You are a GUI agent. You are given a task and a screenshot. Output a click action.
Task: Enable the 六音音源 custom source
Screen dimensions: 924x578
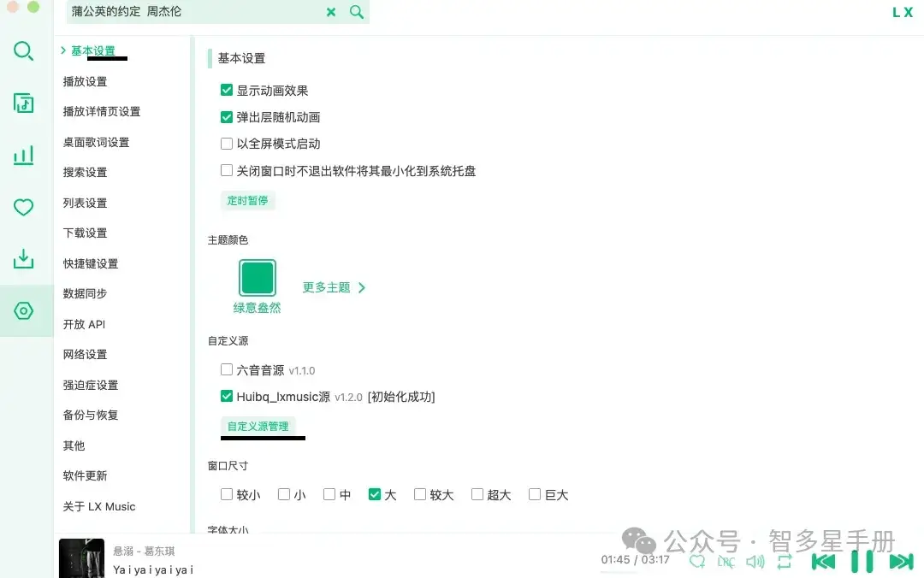click(227, 370)
